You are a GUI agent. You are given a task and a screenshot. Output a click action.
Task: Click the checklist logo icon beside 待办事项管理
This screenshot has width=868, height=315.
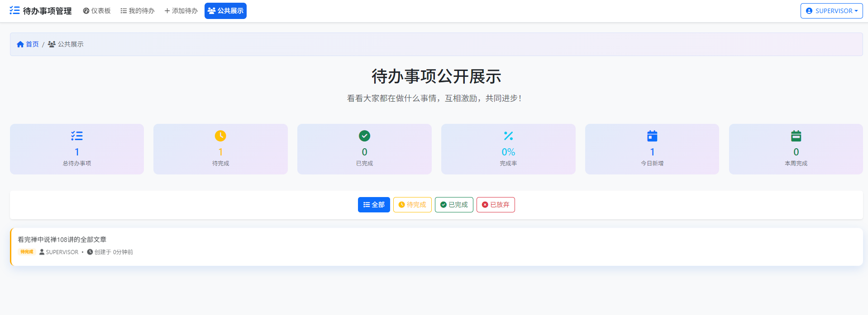pos(14,10)
